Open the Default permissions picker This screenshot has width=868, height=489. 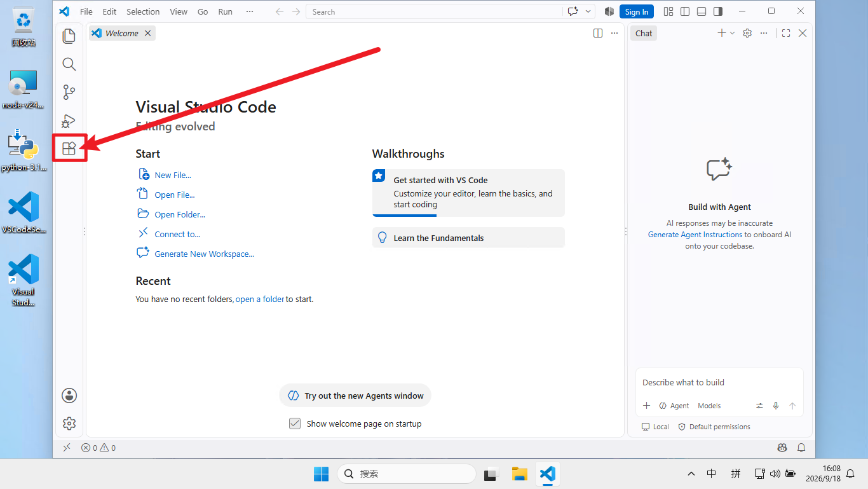coord(714,427)
